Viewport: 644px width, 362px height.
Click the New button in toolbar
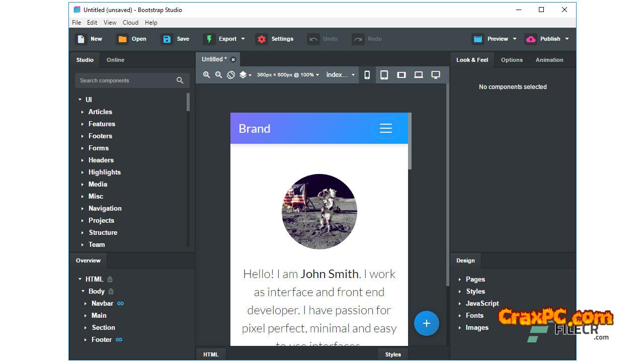(89, 39)
